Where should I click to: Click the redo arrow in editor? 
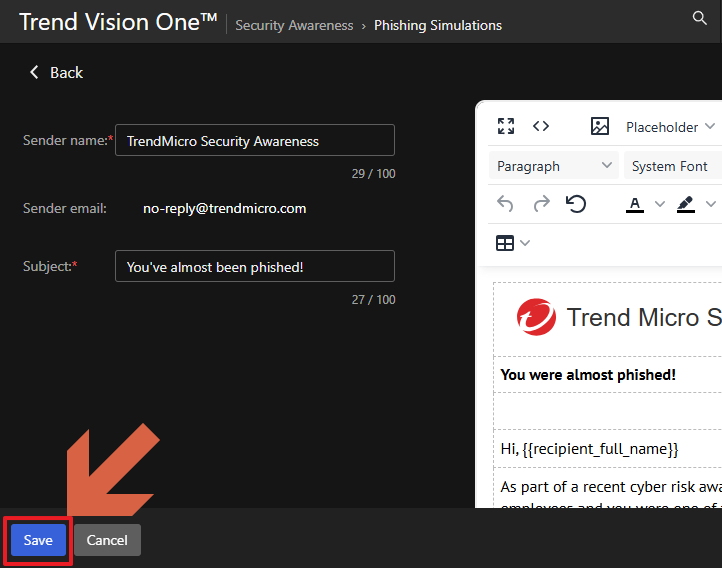pos(541,204)
